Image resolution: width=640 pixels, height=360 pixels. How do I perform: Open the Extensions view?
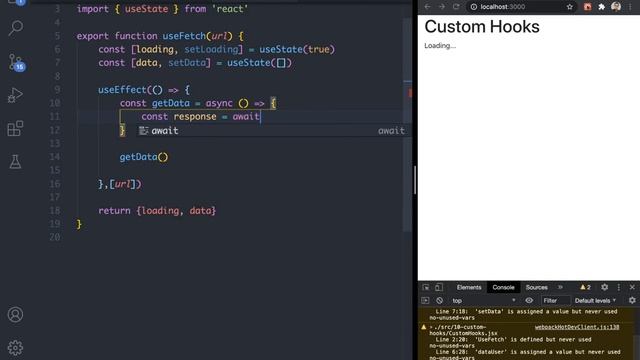pos(16,129)
